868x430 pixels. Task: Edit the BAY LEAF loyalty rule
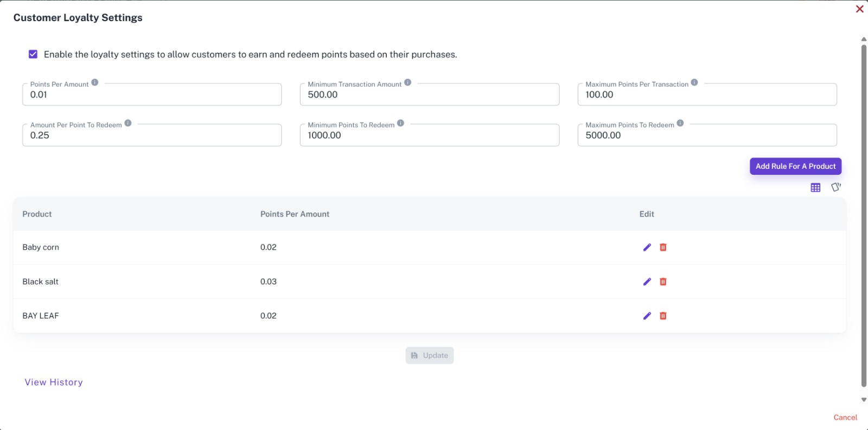coord(647,315)
